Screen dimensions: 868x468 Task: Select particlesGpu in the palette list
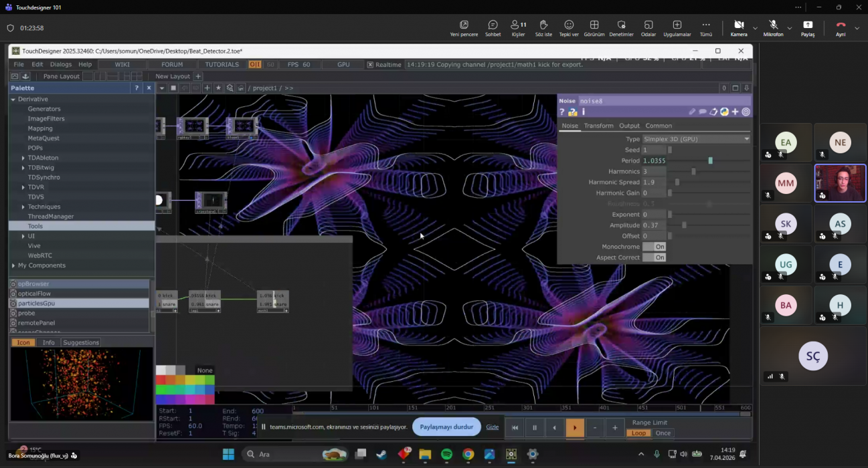click(36, 304)
